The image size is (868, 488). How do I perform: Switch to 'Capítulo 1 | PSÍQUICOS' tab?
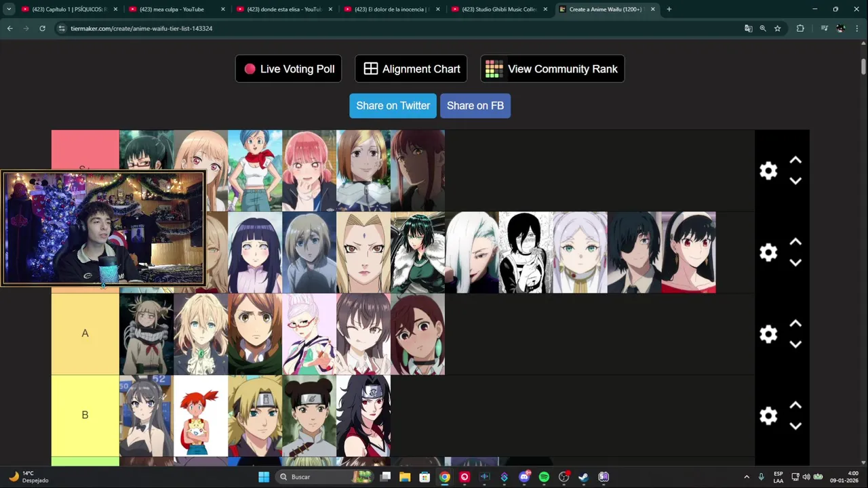pos(68,9)
